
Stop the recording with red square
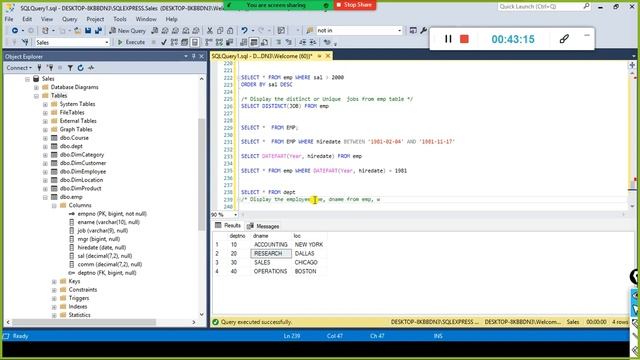pyautogui.click(x=464, y=39)
